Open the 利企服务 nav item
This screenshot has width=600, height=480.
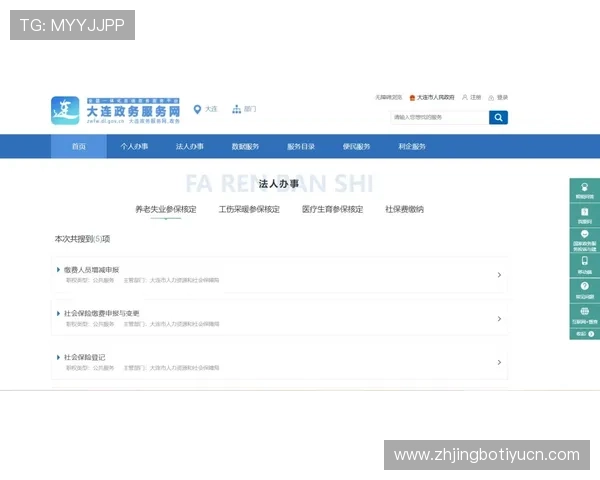(x=412, y=146)
